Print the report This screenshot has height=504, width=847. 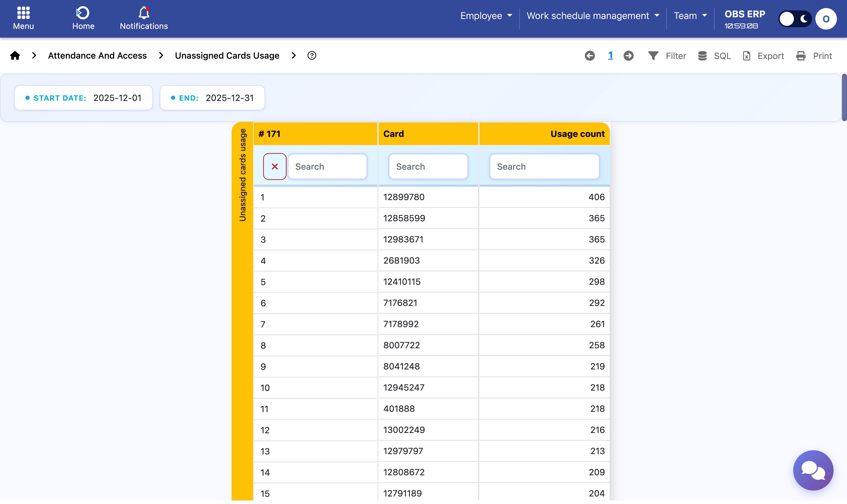pos(814,56)
